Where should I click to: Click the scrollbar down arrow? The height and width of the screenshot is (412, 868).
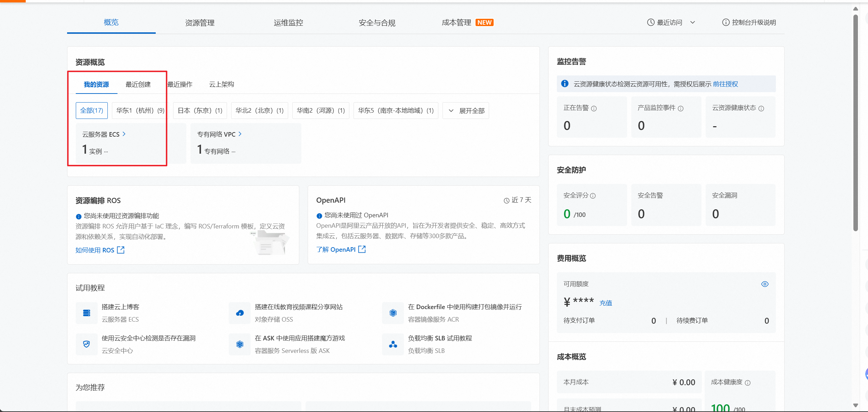click(x=855, y=405)
